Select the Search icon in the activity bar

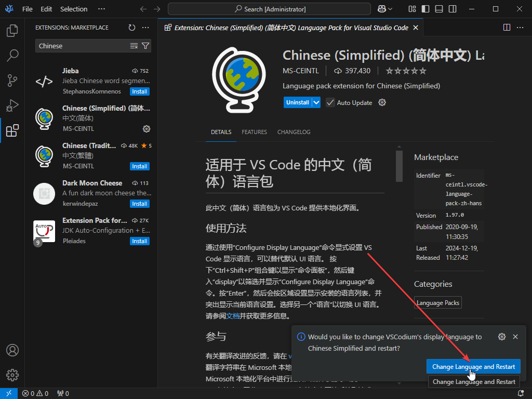11,55
